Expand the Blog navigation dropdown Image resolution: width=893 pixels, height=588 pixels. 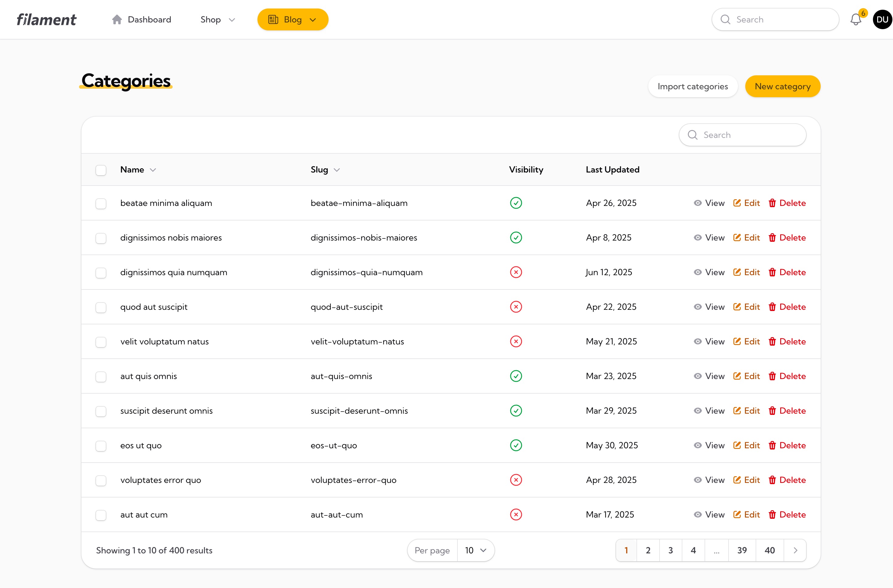pos(293,19)
